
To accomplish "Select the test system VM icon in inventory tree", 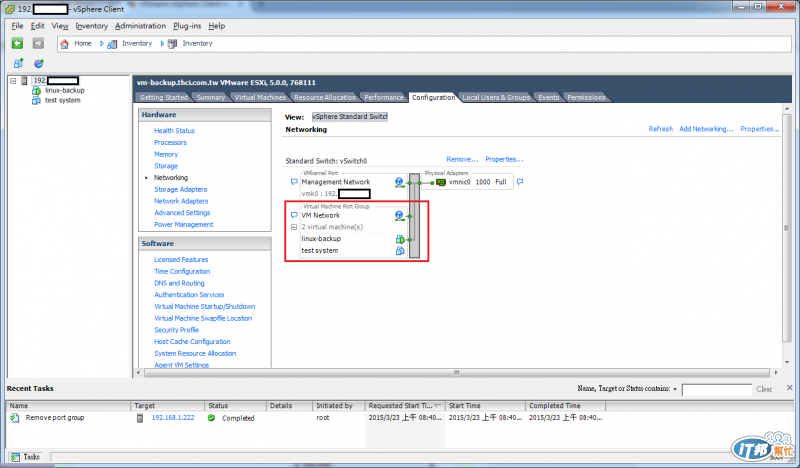I will (x=36, y=101).
